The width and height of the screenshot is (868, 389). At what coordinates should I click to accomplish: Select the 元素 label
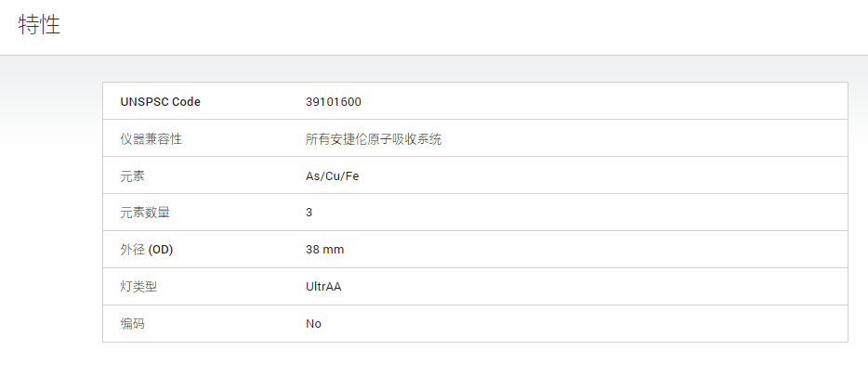coord(132,176)
